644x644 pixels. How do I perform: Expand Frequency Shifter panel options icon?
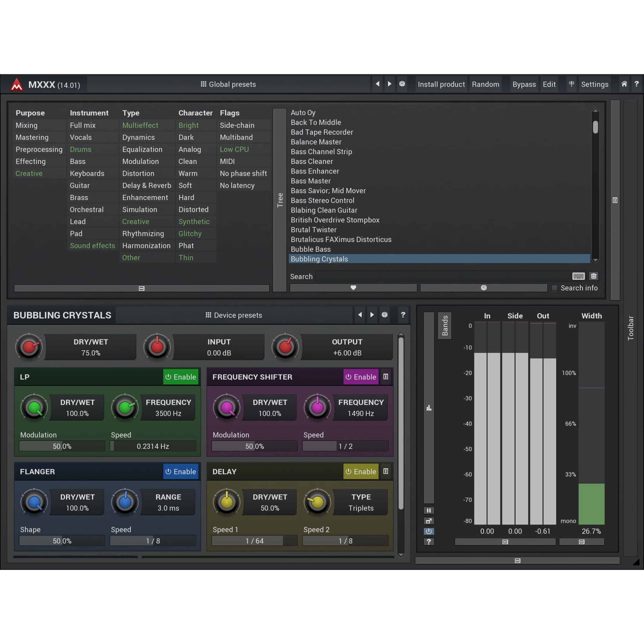pyautogui.click(x=386, y=377)
